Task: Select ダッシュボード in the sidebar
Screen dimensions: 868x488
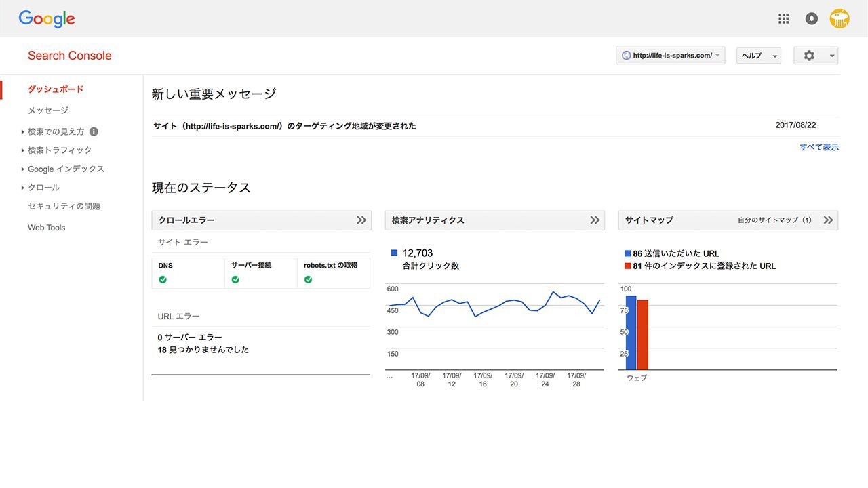Action: point(56,89)
